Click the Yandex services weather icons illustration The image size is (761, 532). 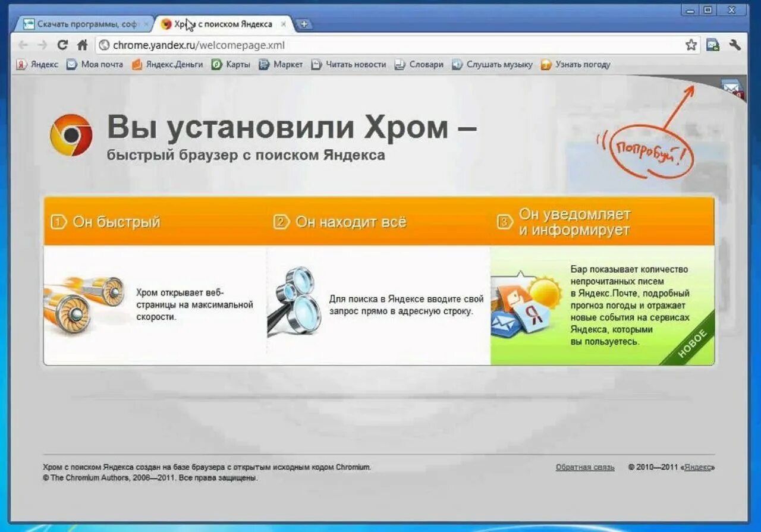(x=526, y=304)
